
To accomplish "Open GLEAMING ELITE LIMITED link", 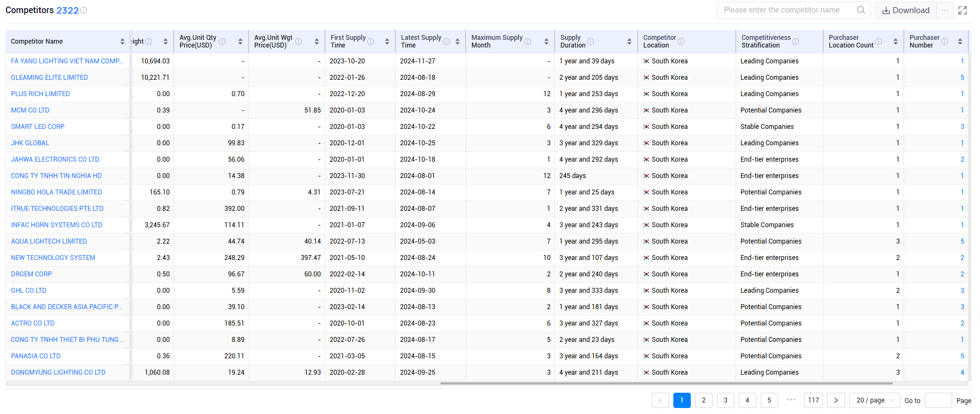I will tap(50, 78).
